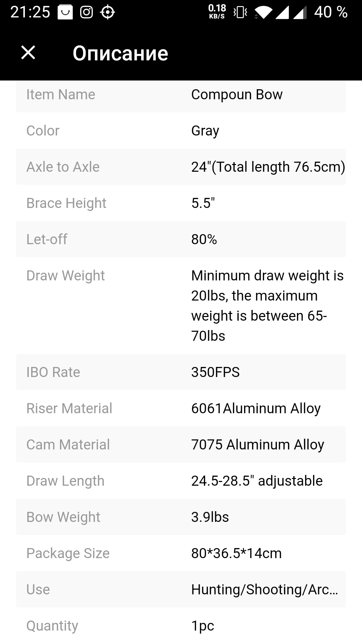Select the truncated Hunting/Shooting/Arc… value
The width and height of the screenshot is (362, 644).
point(264,589)
